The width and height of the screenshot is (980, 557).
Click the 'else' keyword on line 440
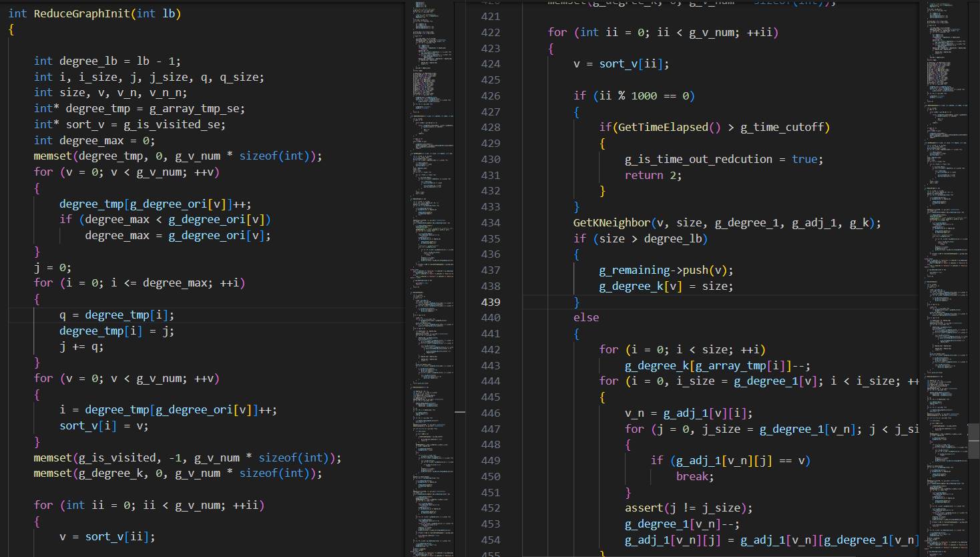[x=585, y=318]
